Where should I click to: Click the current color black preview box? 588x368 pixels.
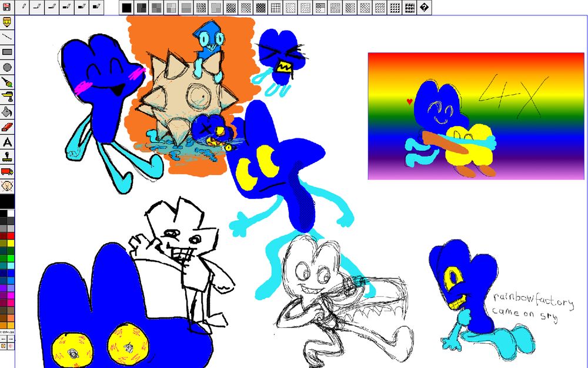click(7, 201)
